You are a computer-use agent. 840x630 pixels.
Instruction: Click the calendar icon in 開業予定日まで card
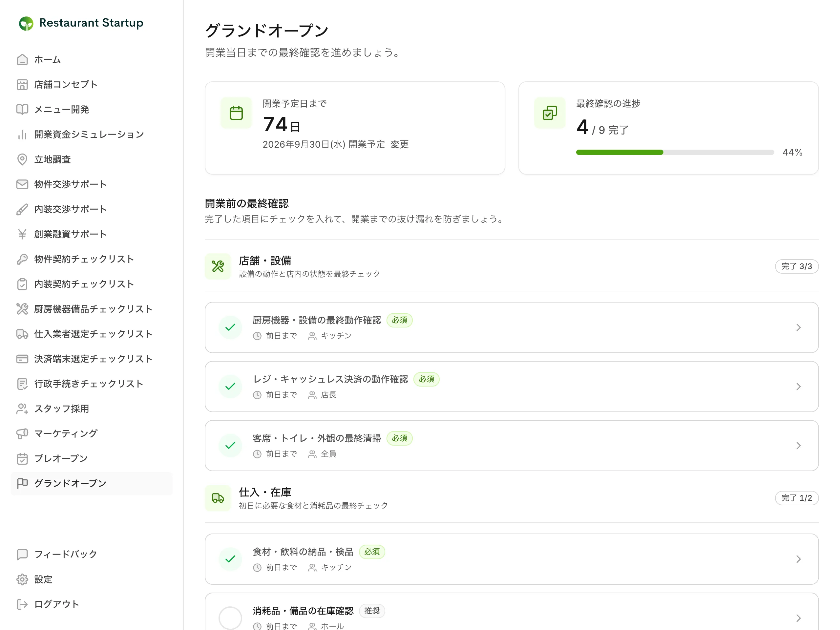pyautogui.click(x=236, y=113)
